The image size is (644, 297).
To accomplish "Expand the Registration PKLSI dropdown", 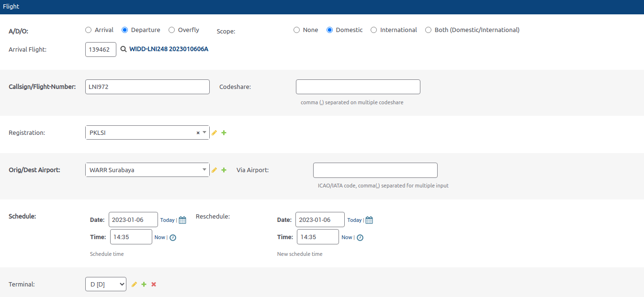I will (204, 132).
